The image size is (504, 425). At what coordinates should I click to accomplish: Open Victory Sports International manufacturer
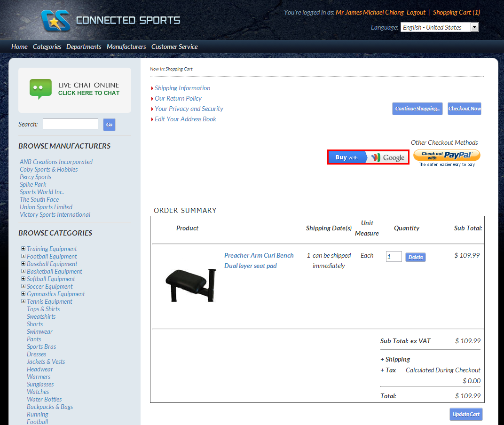tap(55, 214)
